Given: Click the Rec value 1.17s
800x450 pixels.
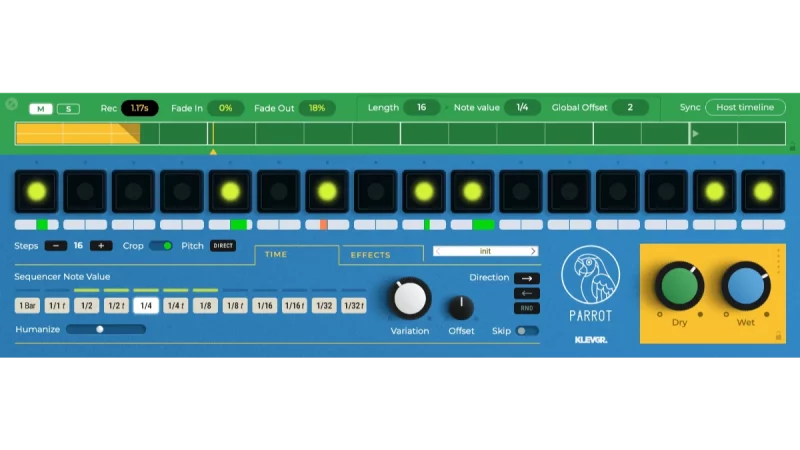Looking at the screenshot, I should pyautogui.click(x=139, y=108).
